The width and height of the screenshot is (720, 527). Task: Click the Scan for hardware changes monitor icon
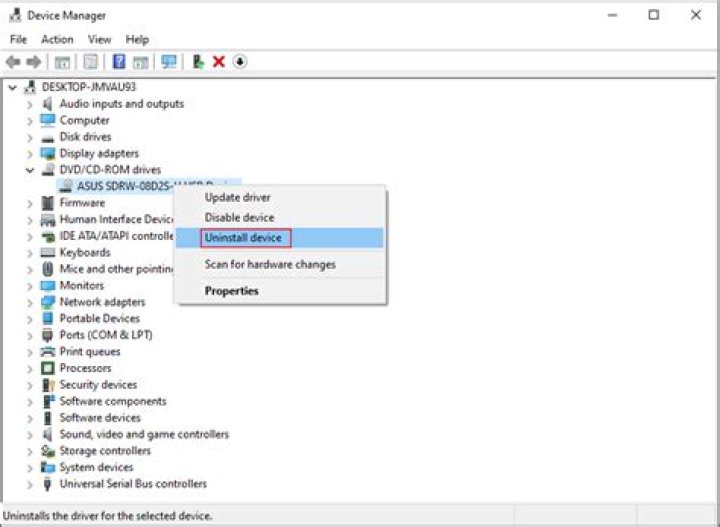click(169, 62)
